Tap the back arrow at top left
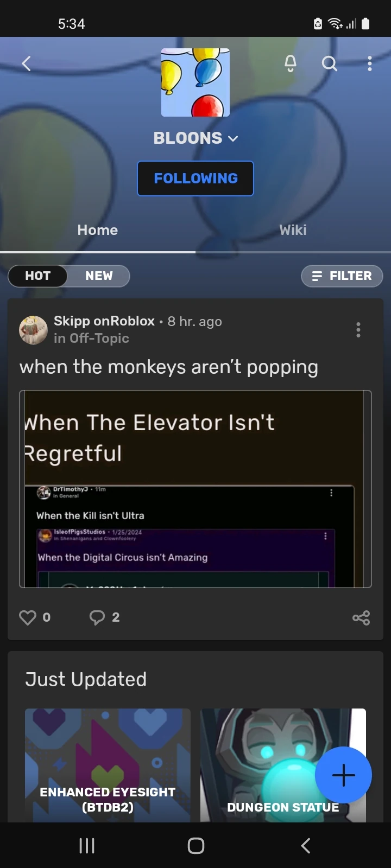 tap(26, 63)
